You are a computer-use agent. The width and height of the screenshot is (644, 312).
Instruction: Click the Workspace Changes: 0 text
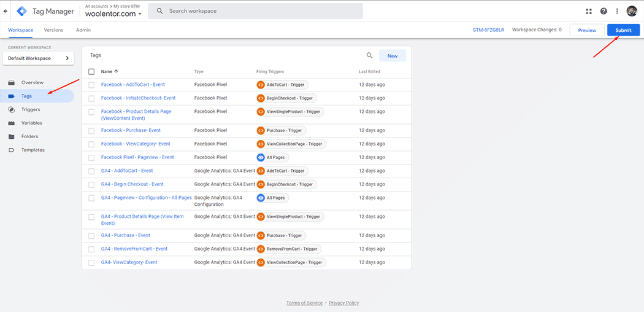coord(537,30)
